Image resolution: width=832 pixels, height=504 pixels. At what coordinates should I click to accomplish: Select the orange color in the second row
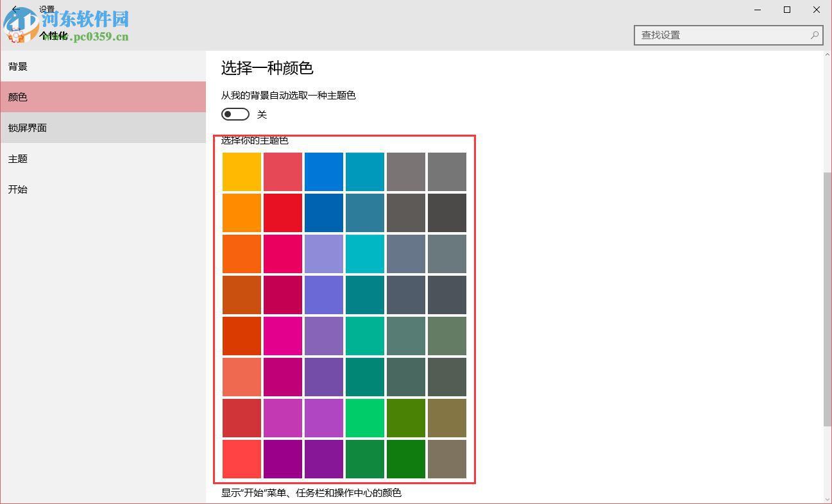[x=242, y=212]
